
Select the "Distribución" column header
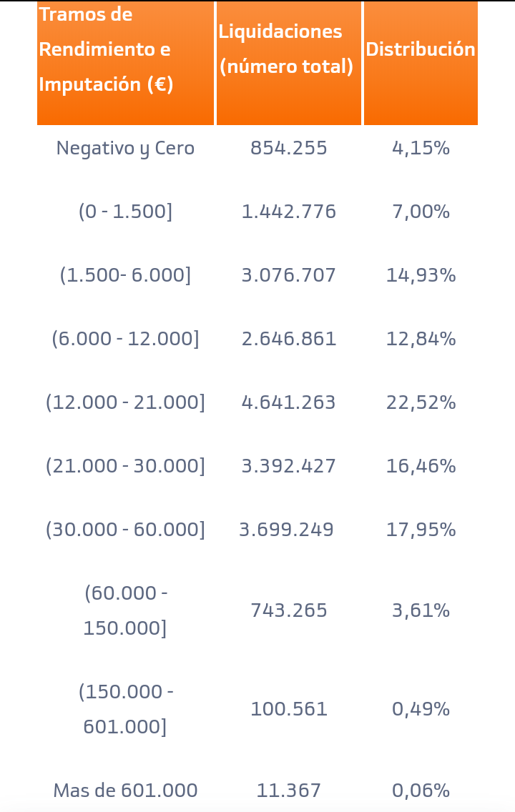[x=421, y=49]
